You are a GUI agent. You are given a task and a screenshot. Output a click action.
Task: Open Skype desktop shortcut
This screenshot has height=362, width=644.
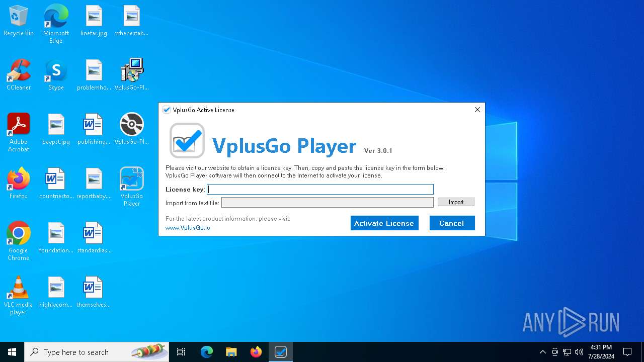pos(56,75)
